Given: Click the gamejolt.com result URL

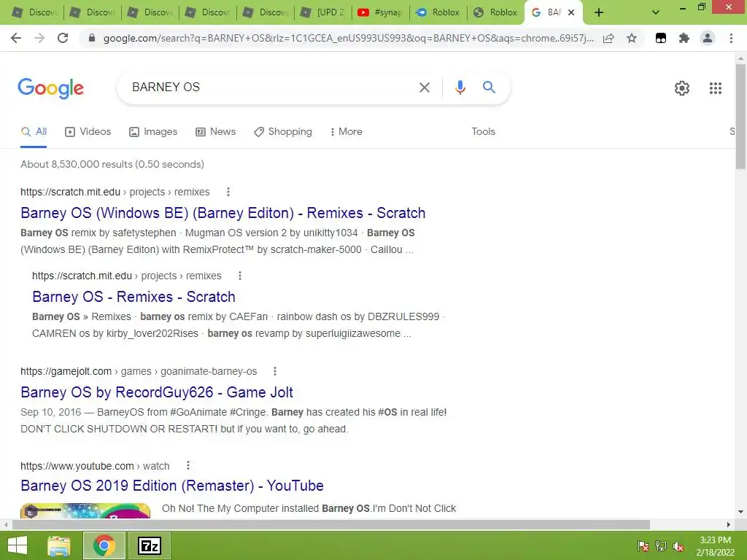Looking at the screenshot, I should (139, 371).
